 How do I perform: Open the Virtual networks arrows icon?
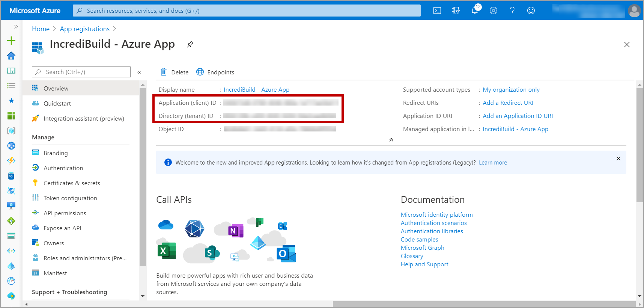pyautogui.click(x=11, y=251)
